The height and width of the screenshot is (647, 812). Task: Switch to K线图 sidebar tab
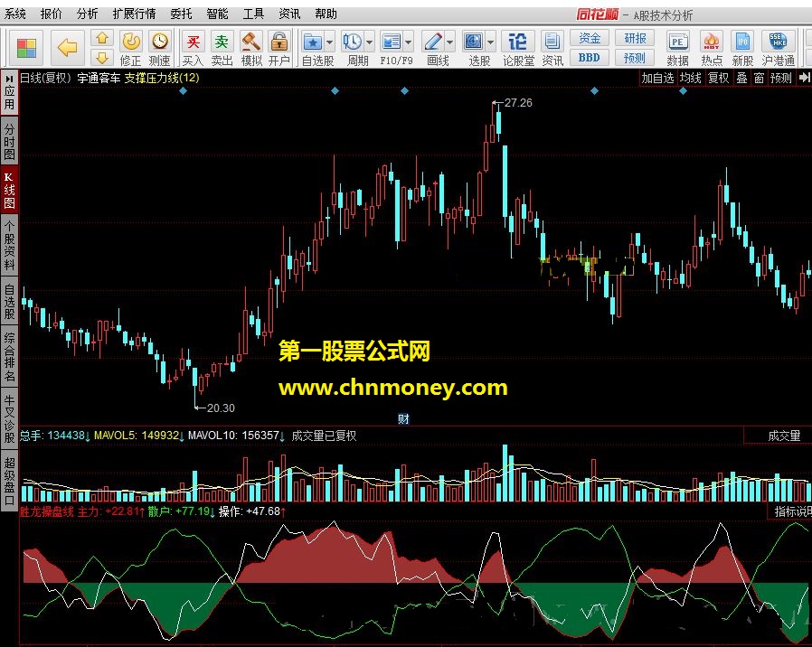[9, 190]
